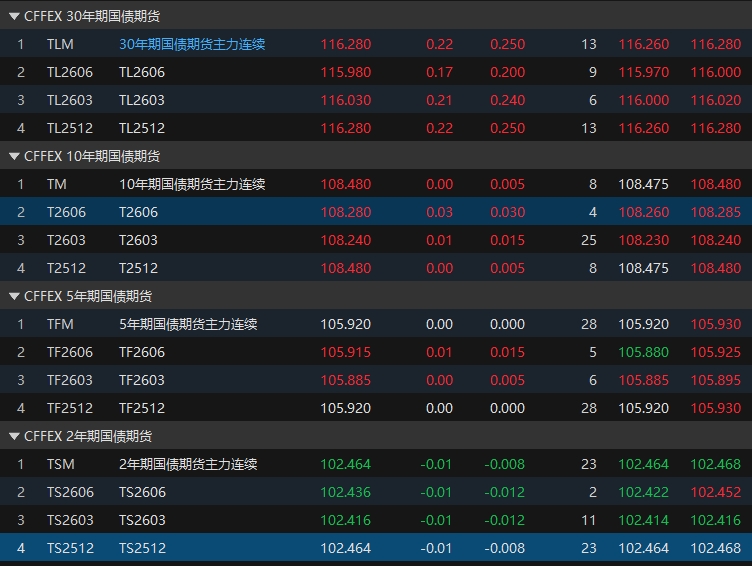Click bid price 102.422 in TS2606 row

(x=644, y=492)
